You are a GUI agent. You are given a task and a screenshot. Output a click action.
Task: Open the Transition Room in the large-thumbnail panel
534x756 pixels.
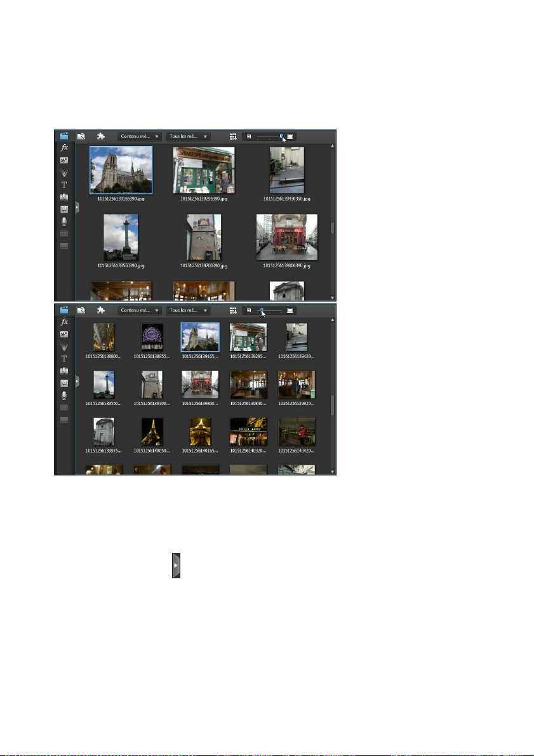63,197
